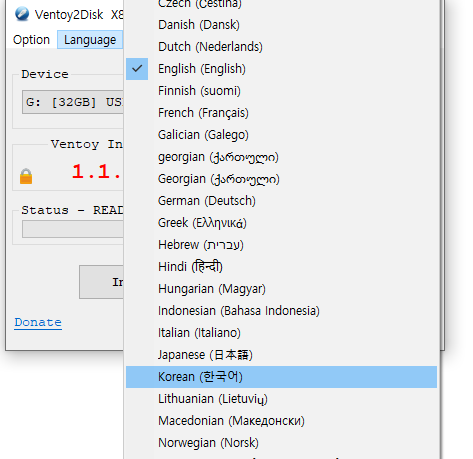Screen dimensions: 473x459
Task: Click the red Ventoy version number
Action: coord(96,172)
